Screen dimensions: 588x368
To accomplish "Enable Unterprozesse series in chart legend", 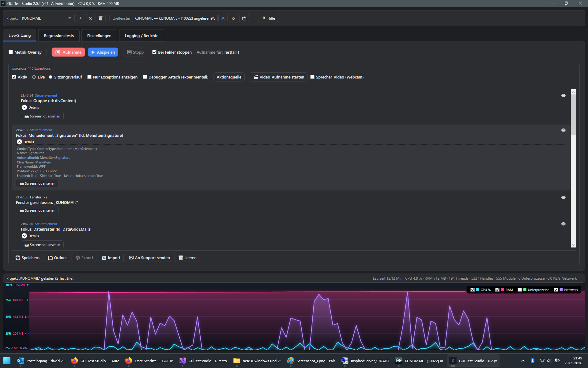I will click(x=520, y=290).
